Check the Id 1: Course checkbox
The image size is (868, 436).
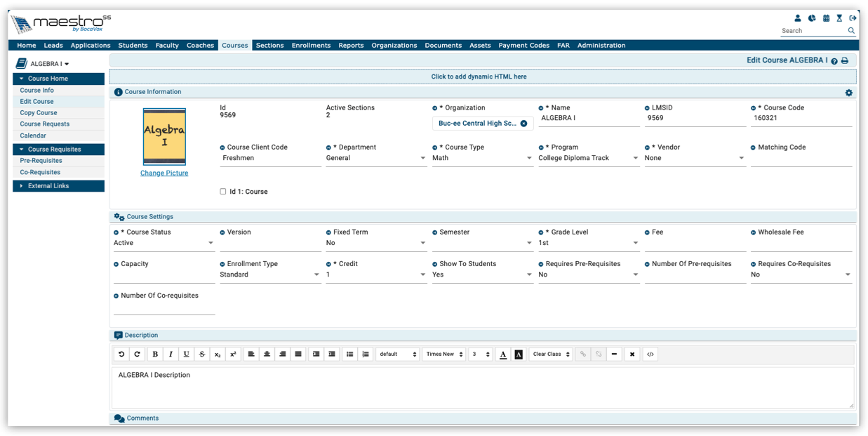coord(223,192)
